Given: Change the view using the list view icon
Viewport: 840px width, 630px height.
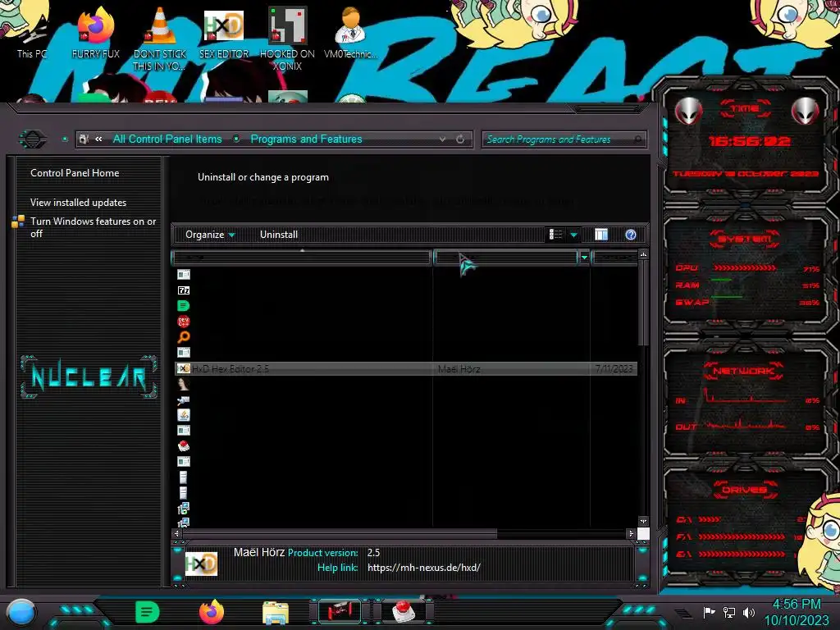Looking at the screenshot, I should (x=556, y=235).
